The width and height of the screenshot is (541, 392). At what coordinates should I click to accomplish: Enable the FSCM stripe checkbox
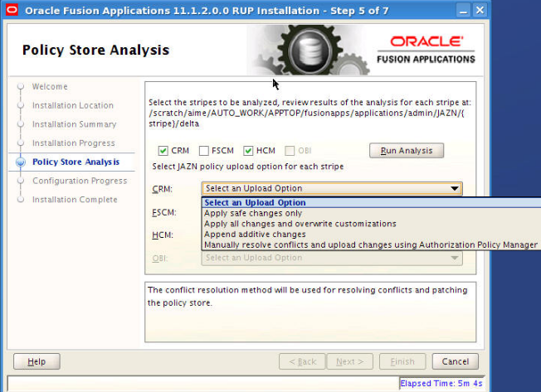[x=204, y=151]
